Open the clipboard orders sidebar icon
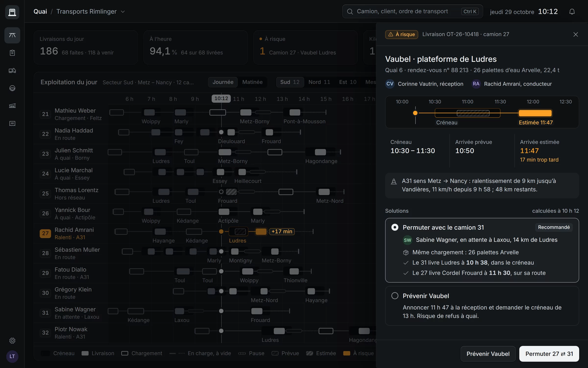The image size is (588, 368). point(12,53)
